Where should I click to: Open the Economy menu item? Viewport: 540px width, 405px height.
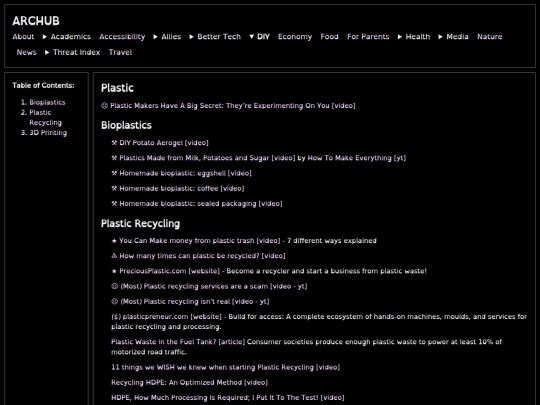pos(295,37)
